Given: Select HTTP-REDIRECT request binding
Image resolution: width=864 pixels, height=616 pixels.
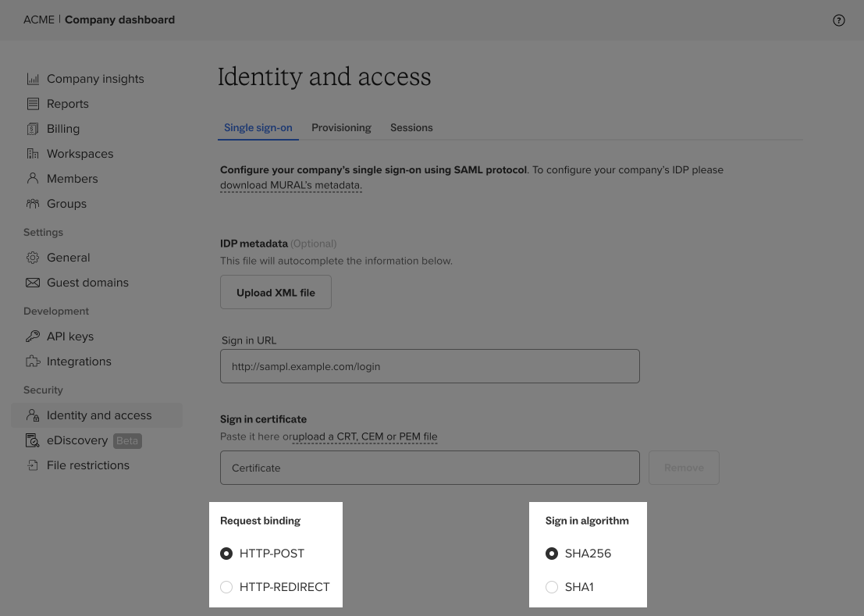Looking at the screenshot, I should tap(226, 587).
